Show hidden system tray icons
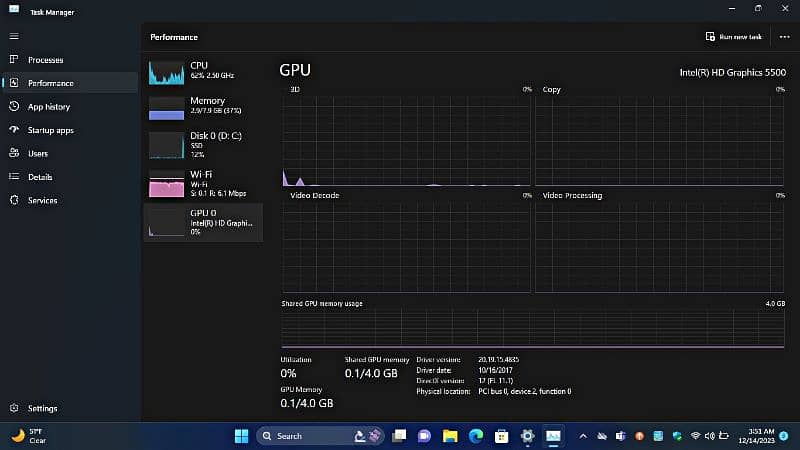The image size is (800, 450). click(x=585, y=436)
